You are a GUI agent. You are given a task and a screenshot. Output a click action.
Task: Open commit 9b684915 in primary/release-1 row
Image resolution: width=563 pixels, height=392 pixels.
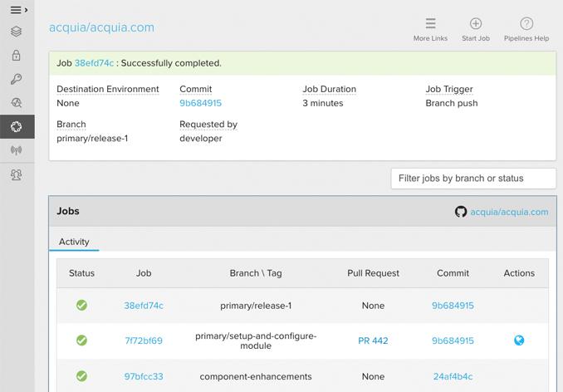point(453,306)
